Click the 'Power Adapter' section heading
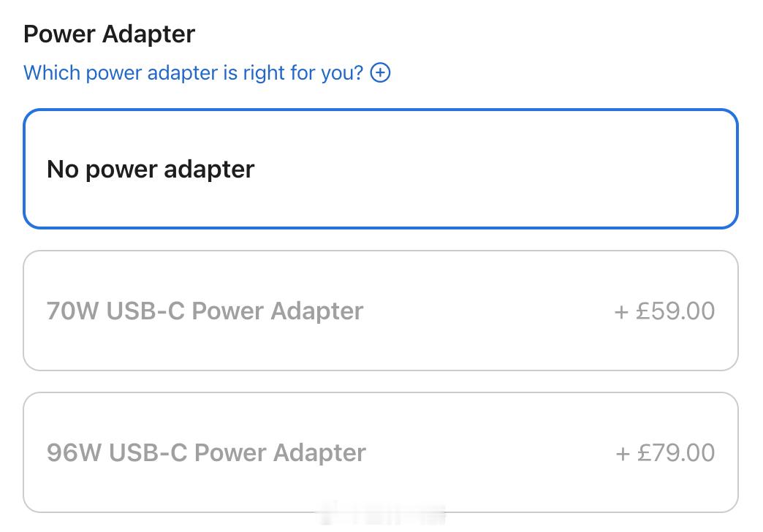 coord(110,34)
